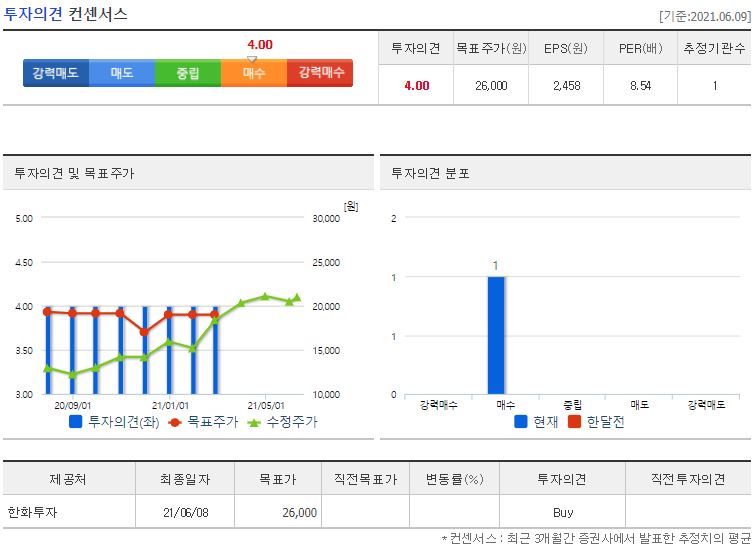Click the 강력매수 axis label in distribution chart
756x551 pixels.
(x=438, y=405)
